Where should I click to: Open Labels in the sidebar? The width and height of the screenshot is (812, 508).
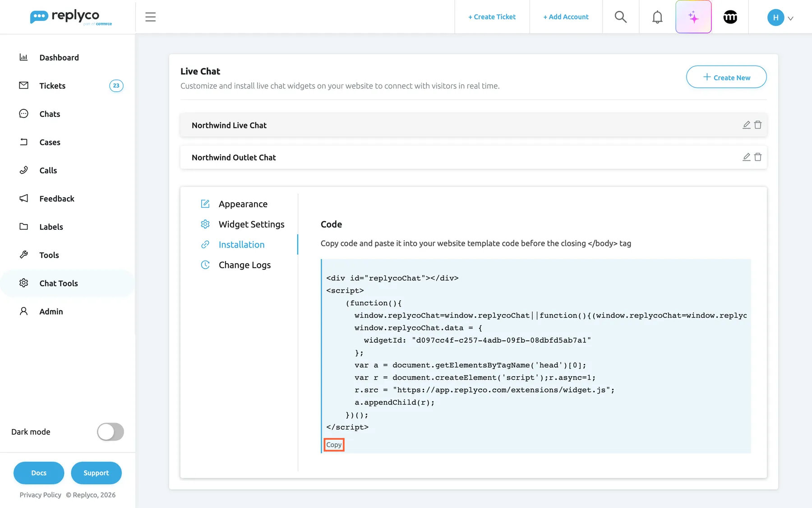click(x=68, y=227)
